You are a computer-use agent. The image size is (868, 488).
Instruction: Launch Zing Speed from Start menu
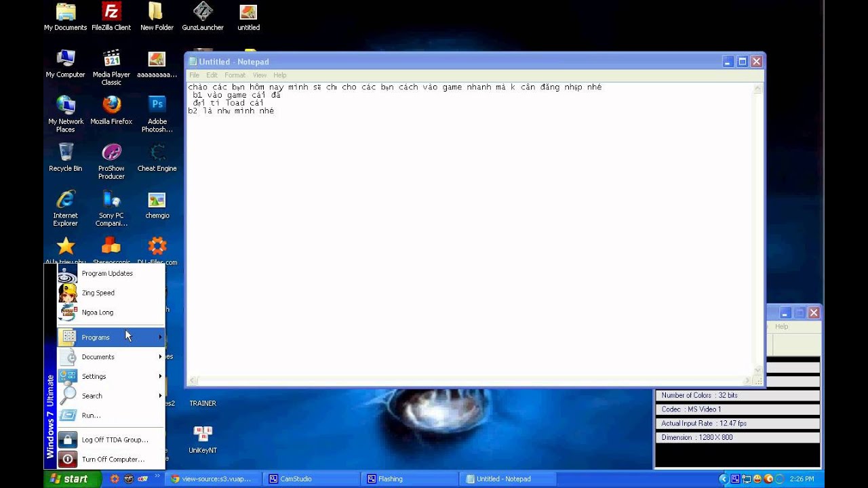coord(111,293)
